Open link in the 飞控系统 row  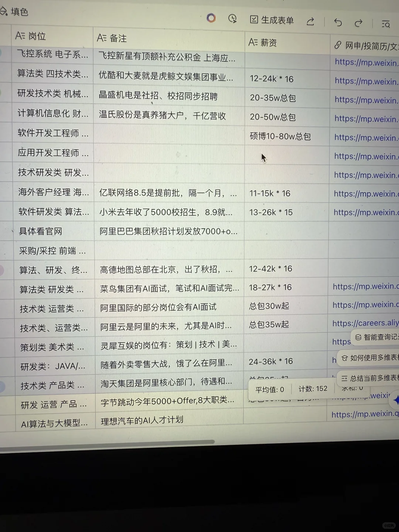point(366,62)
